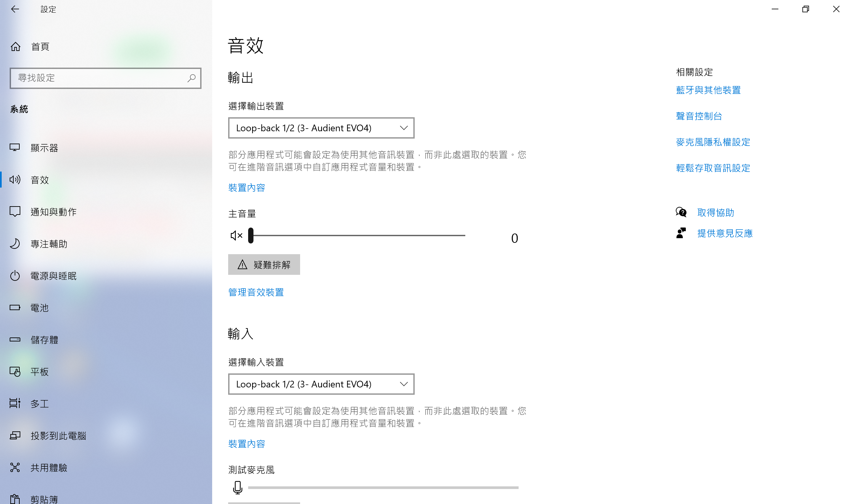The width and height of the screenshot is (845, 504).
Task: Click the volume value 0
Action: point(514,238)
